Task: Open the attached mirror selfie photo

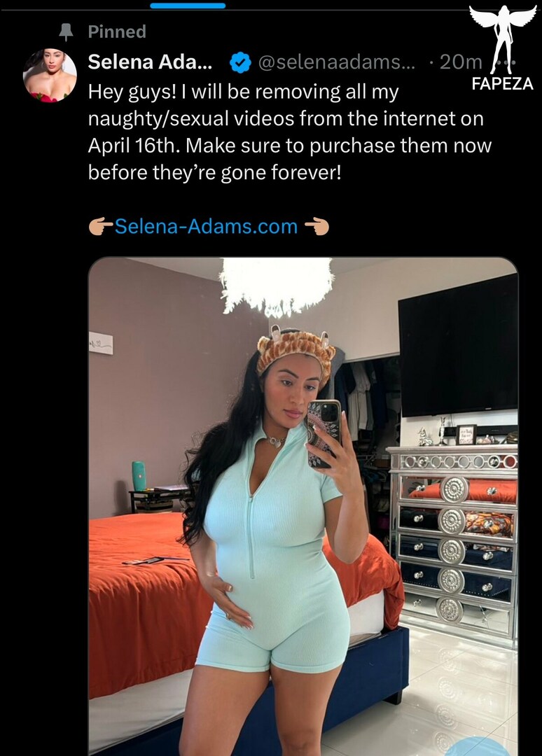Action: click(x=303, y=506)
